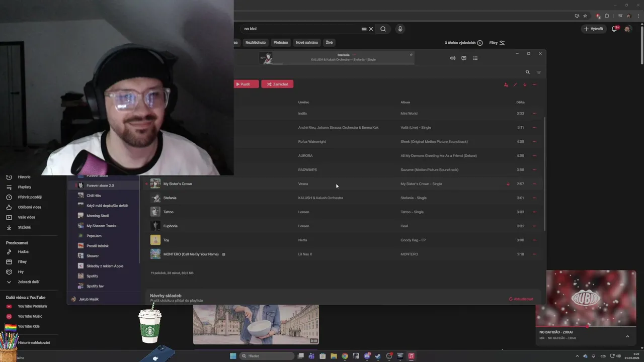644x362 pixels.
Task: Open the playlist header three-dots menu
Action: [534, 84]
